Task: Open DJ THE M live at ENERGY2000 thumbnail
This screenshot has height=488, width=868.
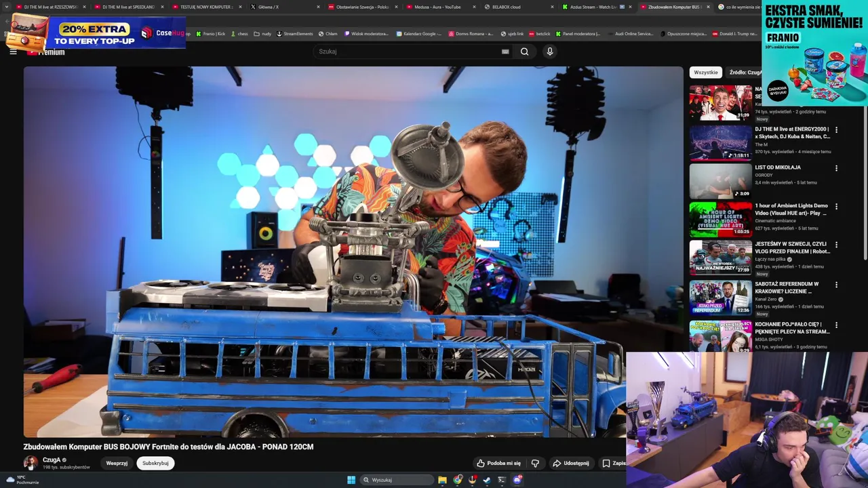Action: coord(721,142)
